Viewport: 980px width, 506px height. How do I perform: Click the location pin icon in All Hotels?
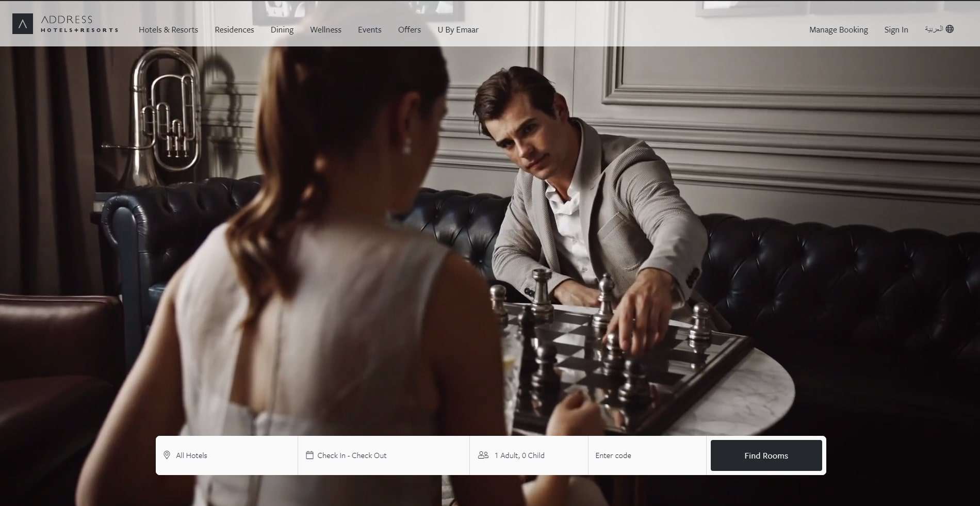click(167, 455)
